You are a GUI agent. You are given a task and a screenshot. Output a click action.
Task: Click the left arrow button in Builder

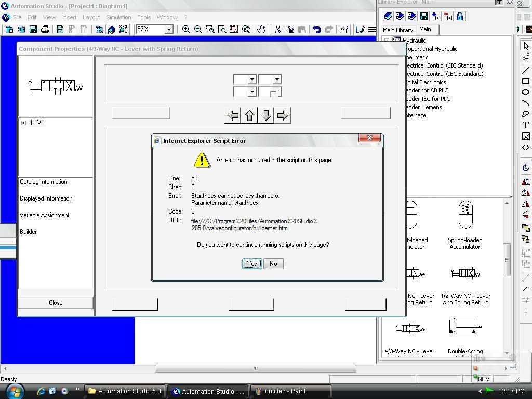233,115
